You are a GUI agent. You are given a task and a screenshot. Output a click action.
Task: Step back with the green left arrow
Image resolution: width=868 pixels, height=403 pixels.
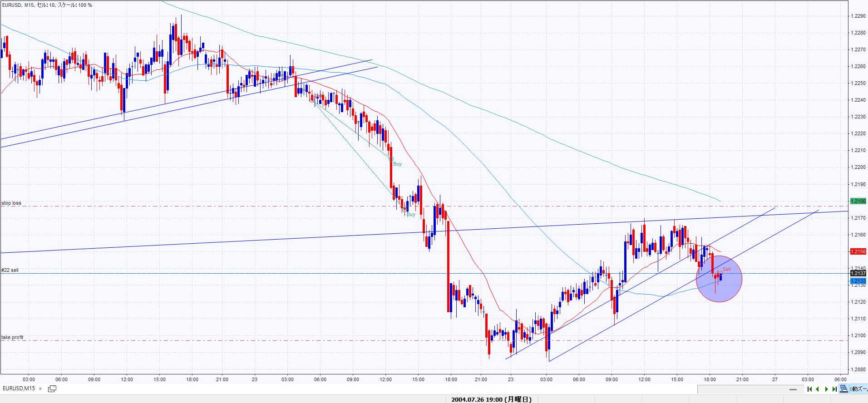[818, 389]
